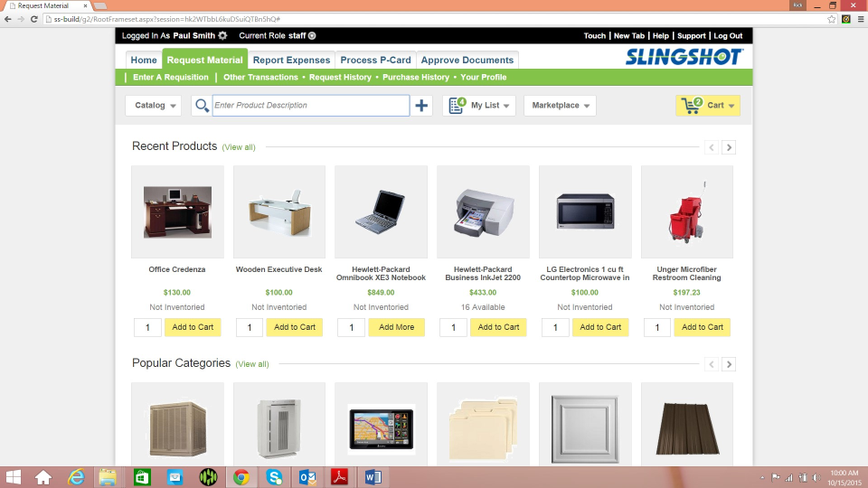The height and width of the screenshot is (488, 868).
Task: Open Outlook from taskbar
Action: click(307, 477)
